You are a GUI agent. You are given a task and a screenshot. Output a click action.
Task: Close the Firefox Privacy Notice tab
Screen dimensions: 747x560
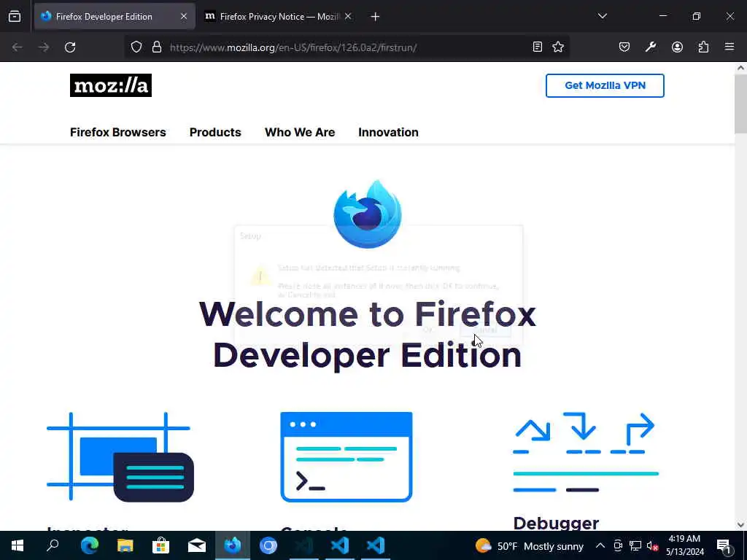coord(348,16)
